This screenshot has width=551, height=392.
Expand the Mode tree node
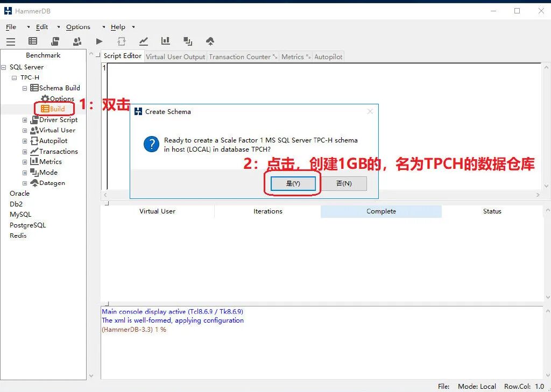click(25, 173)
